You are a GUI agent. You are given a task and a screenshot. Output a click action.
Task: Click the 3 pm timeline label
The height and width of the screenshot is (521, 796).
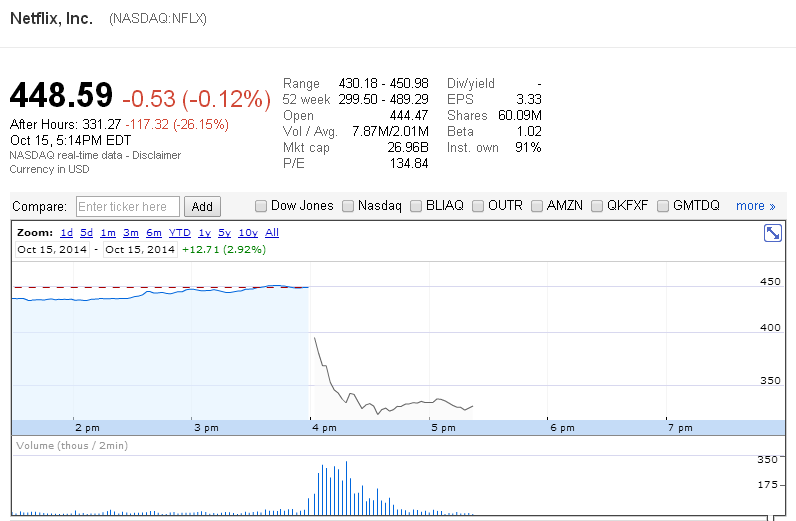click(x=206, y=428)
